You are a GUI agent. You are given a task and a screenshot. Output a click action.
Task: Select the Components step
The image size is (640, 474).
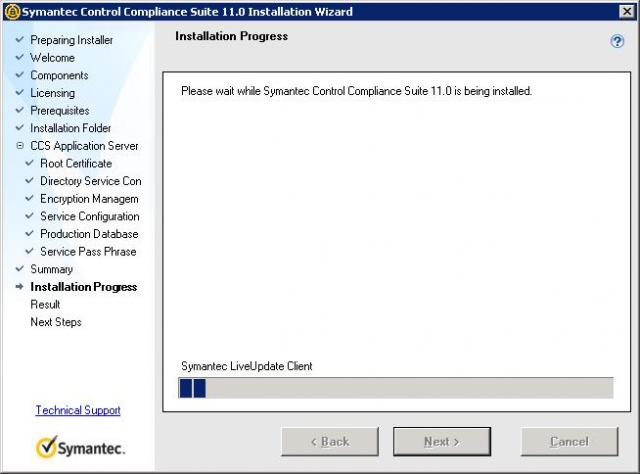[60, 75]
